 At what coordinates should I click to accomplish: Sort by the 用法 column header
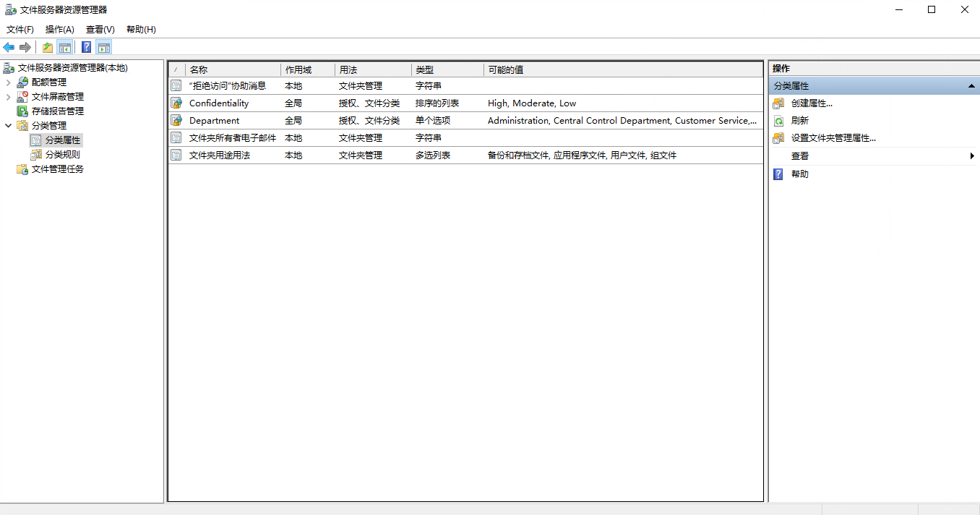373,70
